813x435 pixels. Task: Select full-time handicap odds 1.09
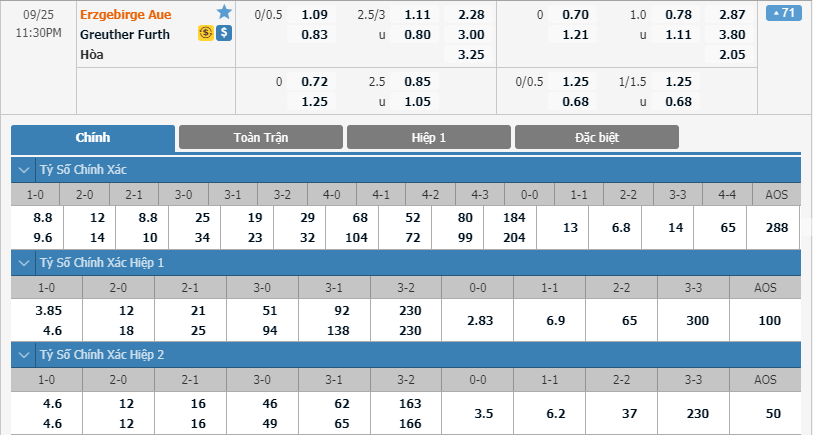[314, 15]
